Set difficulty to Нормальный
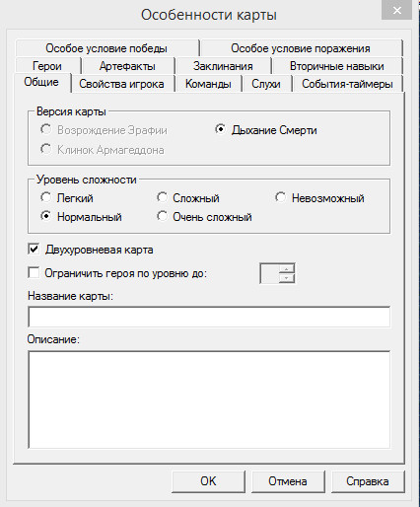The height and width of the screenshot is (507, 420). tap(45, 216)
